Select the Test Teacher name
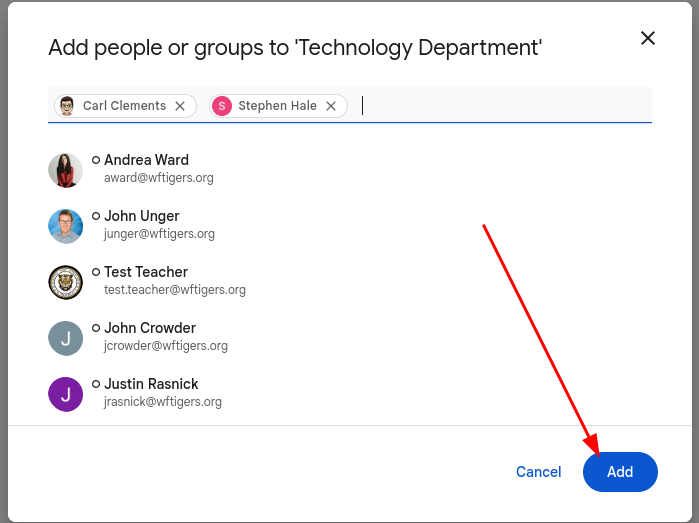This screenshot has height=523, width=699. coord(146,272)
